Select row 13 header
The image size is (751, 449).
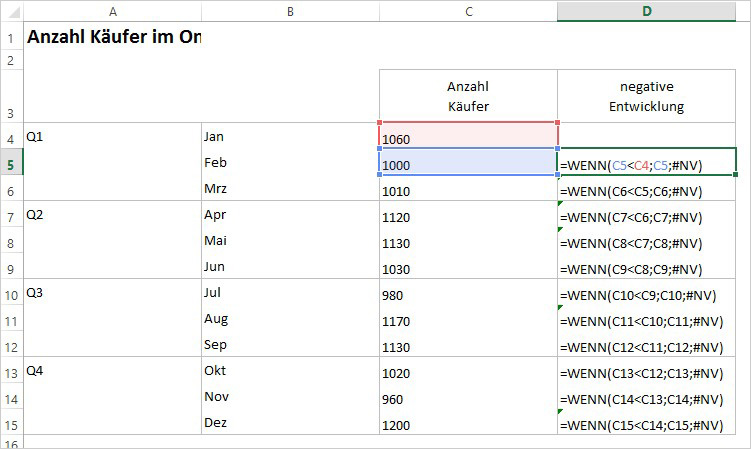(x=11, y=370)
